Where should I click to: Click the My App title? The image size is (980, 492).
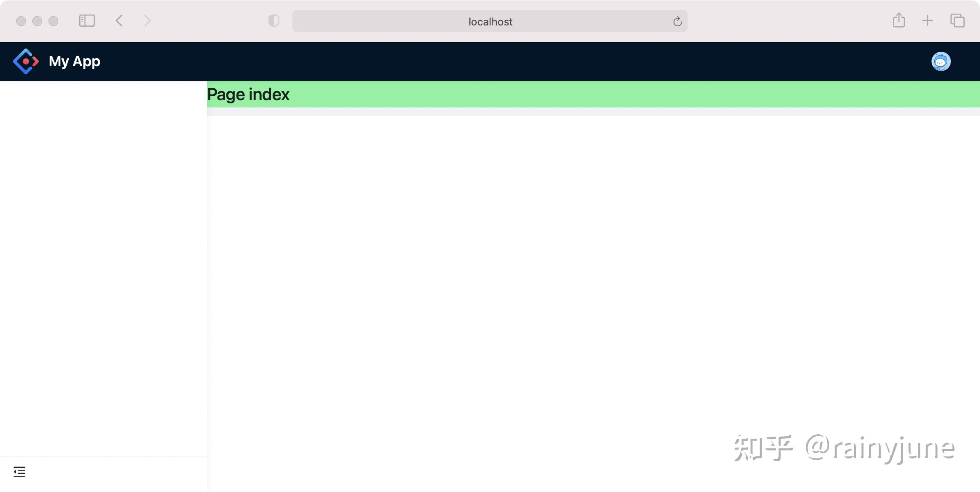(x=74, y=61)
